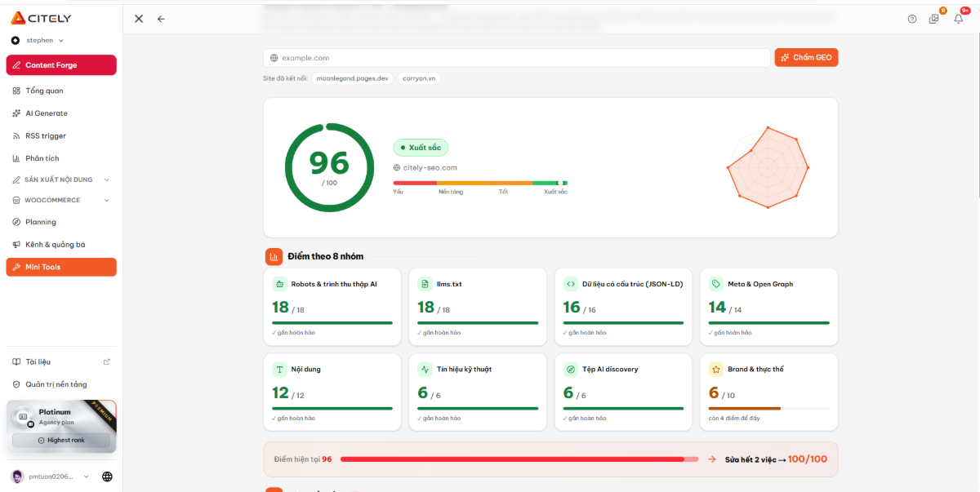Expand the stephen workspace dropdown
The width and height of the screenshot is (980, 492).
coord(38,40)
